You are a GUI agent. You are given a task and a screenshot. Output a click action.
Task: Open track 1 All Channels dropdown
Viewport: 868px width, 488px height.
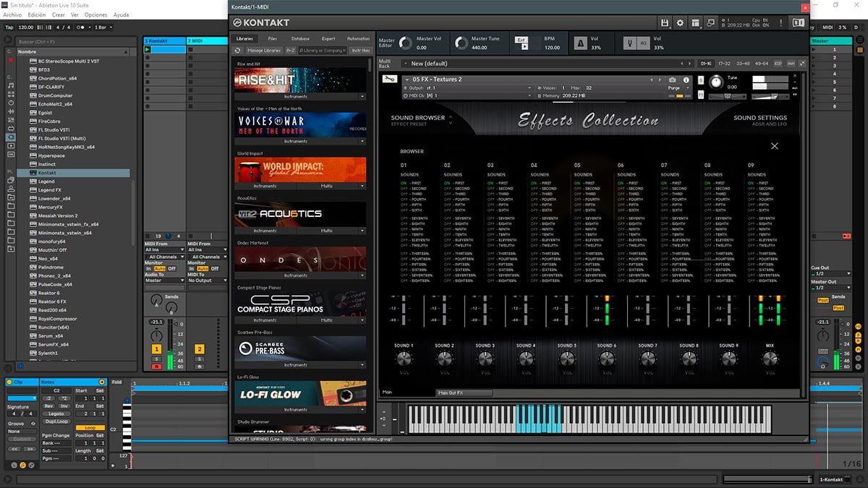[x=164, y=257]
